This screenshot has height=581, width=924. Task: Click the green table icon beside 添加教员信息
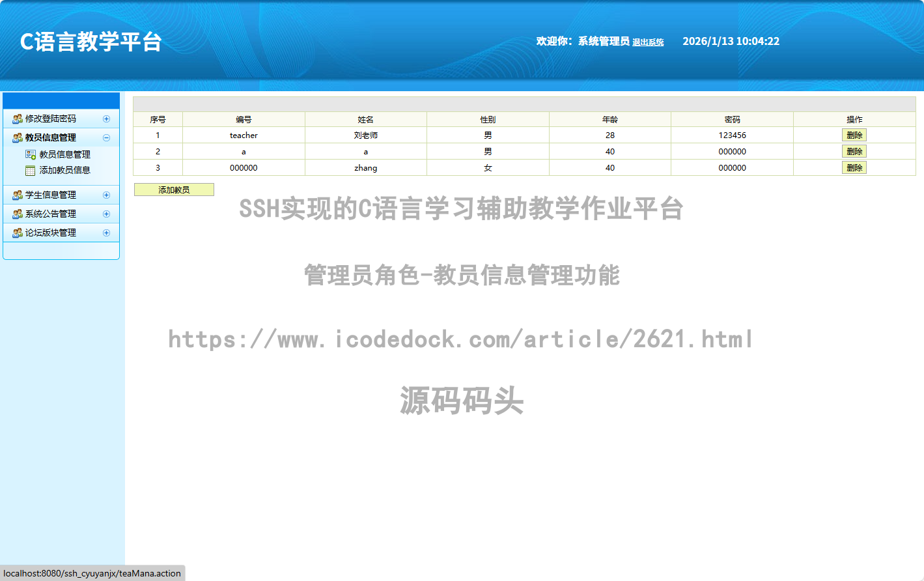point(31,170)
